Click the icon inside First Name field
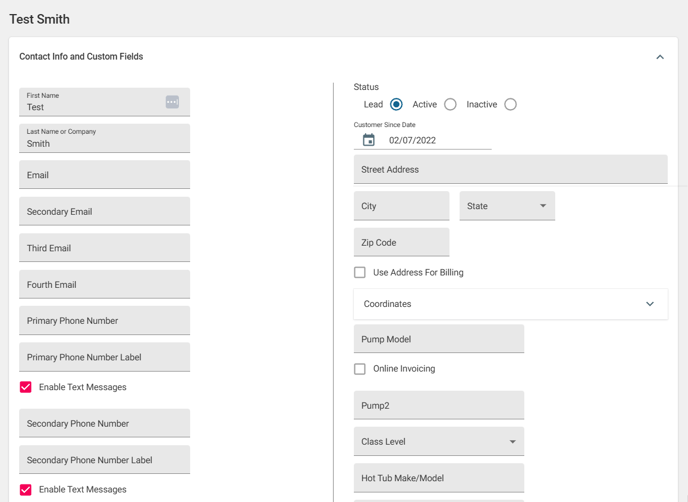The width and height of the screenshot is (688, 502). [172, 102]
